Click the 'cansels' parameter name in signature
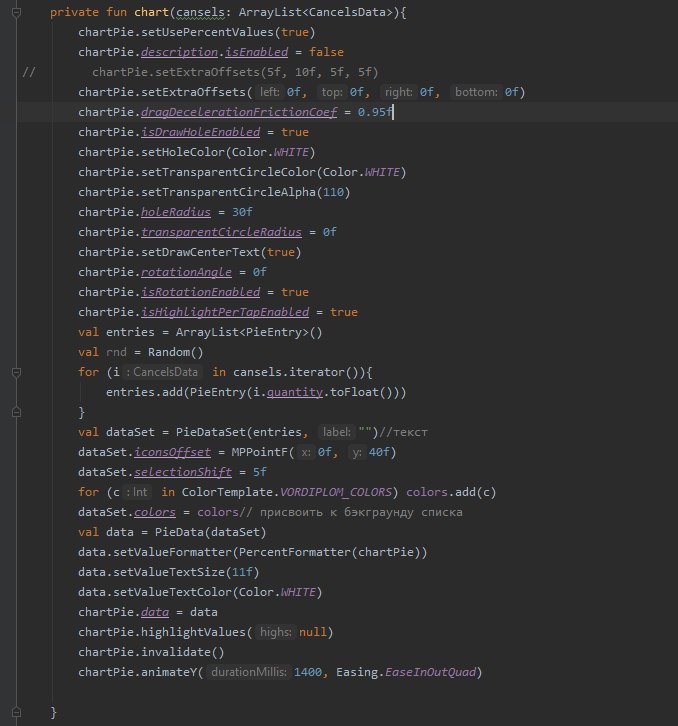This screenshot has width=678, height=726. click(200, 13)
